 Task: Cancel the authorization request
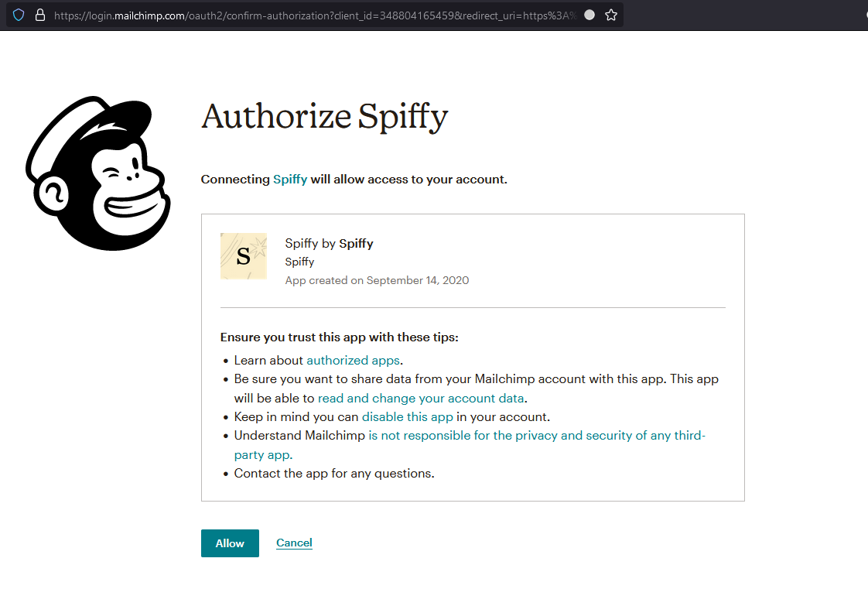[294, 543]
